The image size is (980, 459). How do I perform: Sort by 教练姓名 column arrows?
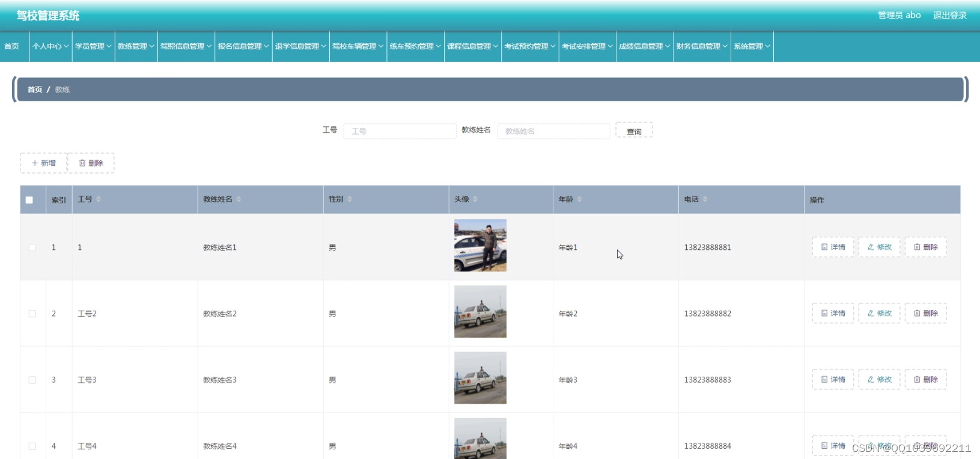(x=239, y=199)
